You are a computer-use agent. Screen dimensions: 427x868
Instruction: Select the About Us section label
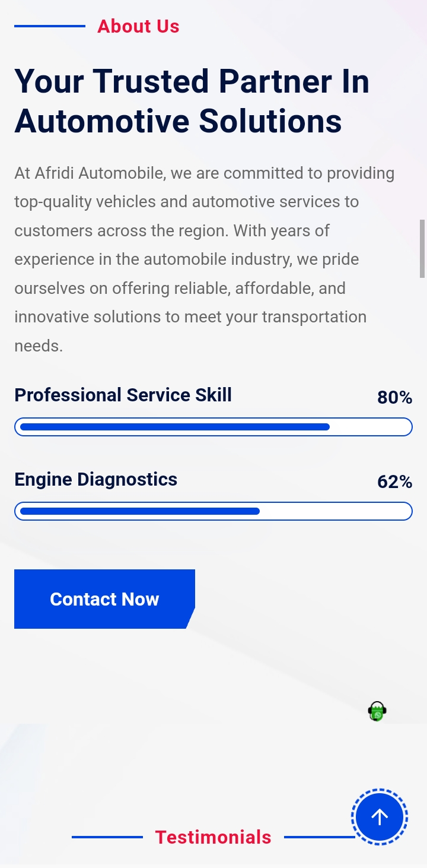point(138,26)
